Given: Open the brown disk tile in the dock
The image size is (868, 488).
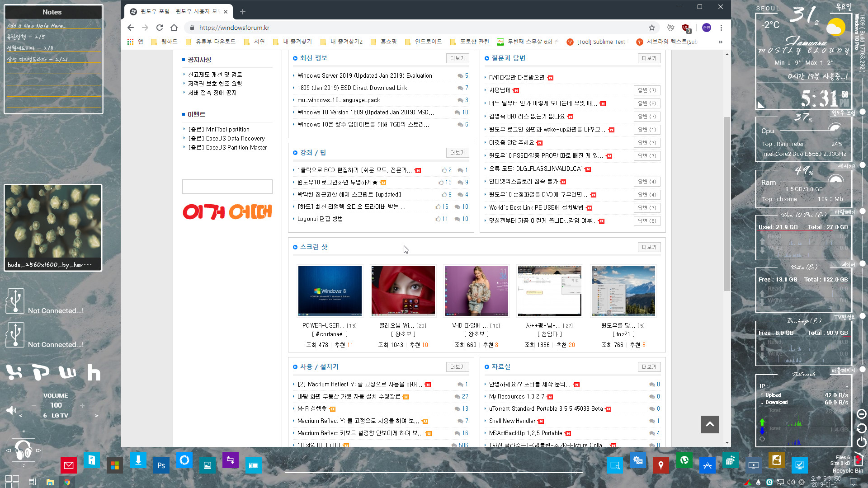Looking at the screenshot, I should [x=776, y=460].
